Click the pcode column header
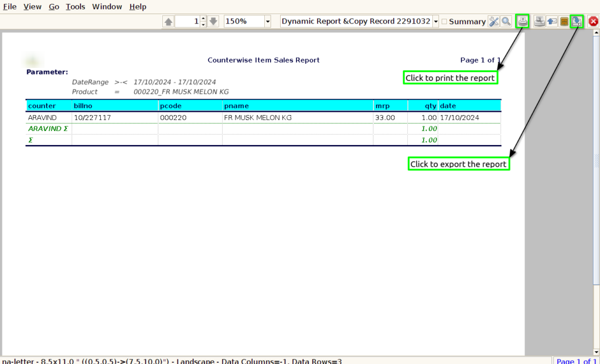 click(190, 106)
